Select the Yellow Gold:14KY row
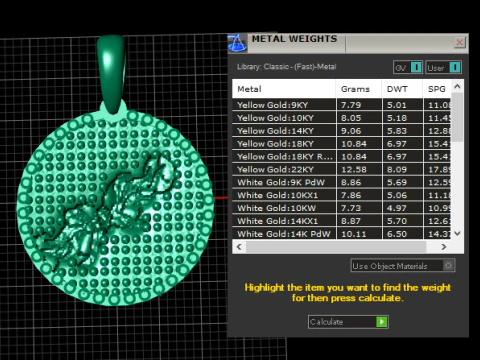Viewport: 480px width, 360px height. tap(342, 131)
